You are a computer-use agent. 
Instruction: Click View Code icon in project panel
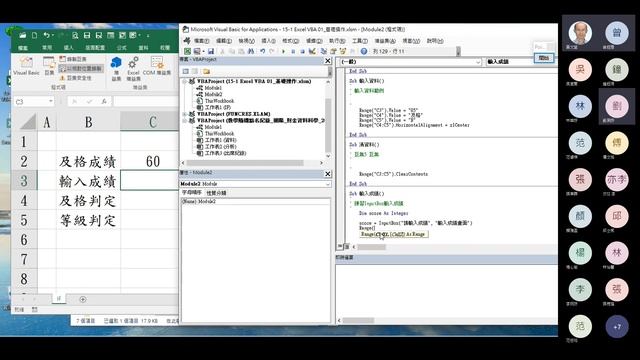[186, 71]
